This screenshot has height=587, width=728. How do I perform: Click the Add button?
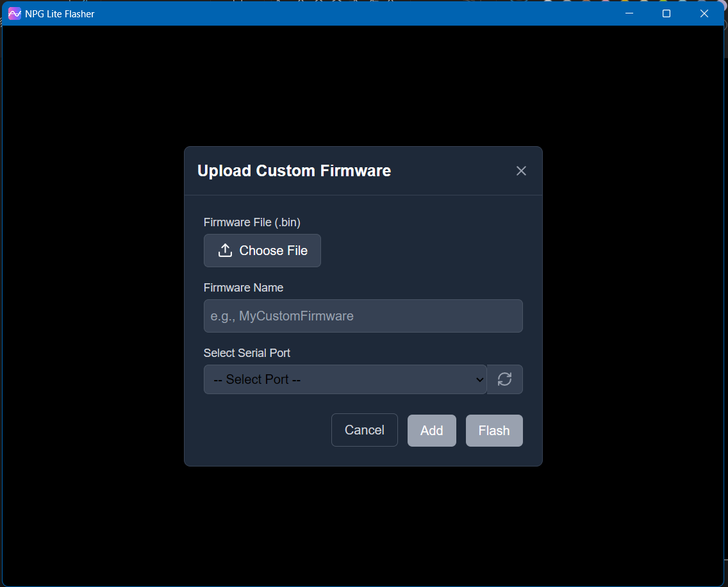431,431
